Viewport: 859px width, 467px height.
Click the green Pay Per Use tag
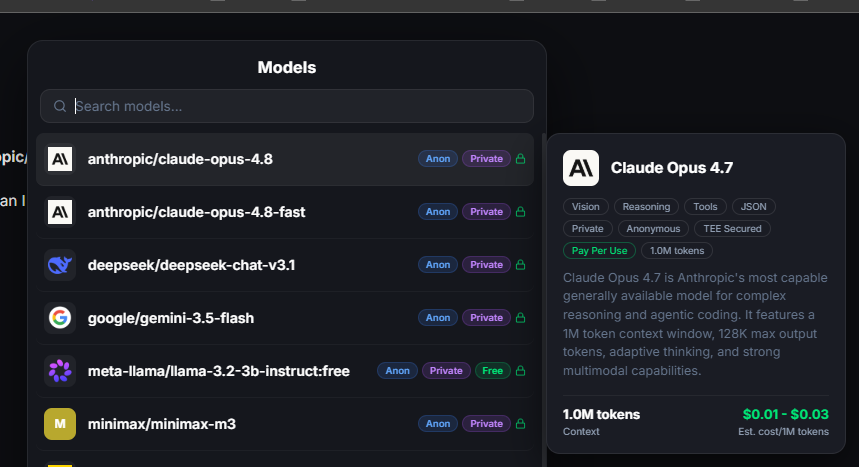point(599,250)
